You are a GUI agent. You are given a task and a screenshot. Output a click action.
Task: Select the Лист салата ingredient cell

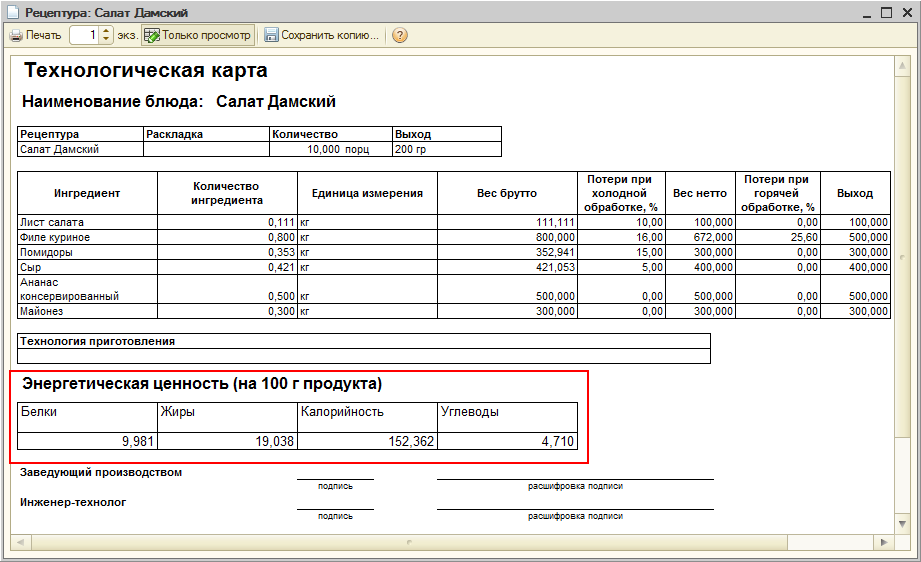(87, 222)
